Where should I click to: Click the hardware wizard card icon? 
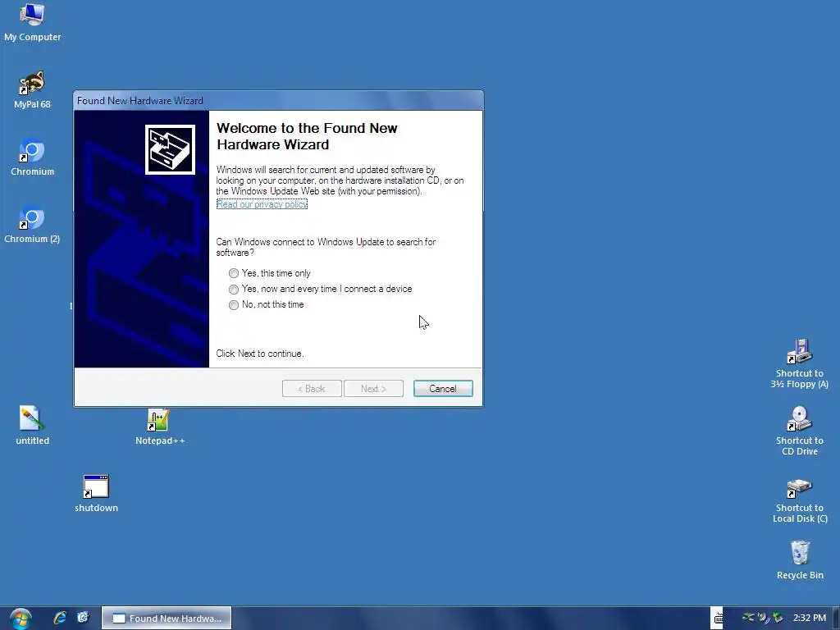[x=170, y=149]
